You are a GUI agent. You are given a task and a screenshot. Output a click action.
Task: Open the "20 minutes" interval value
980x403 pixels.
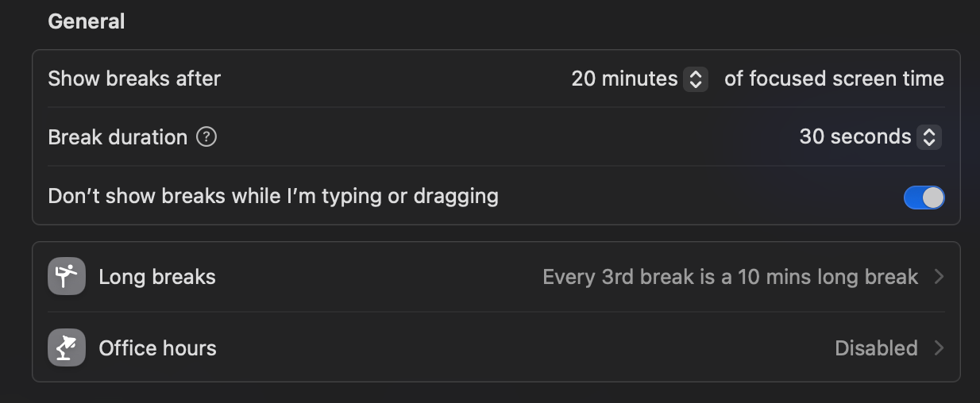[x=624, y=79]
